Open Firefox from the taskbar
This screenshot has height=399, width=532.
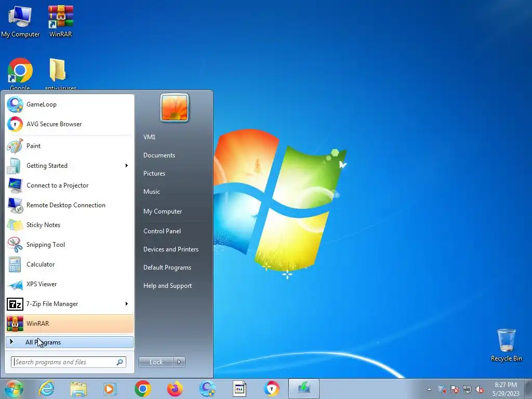175,389
